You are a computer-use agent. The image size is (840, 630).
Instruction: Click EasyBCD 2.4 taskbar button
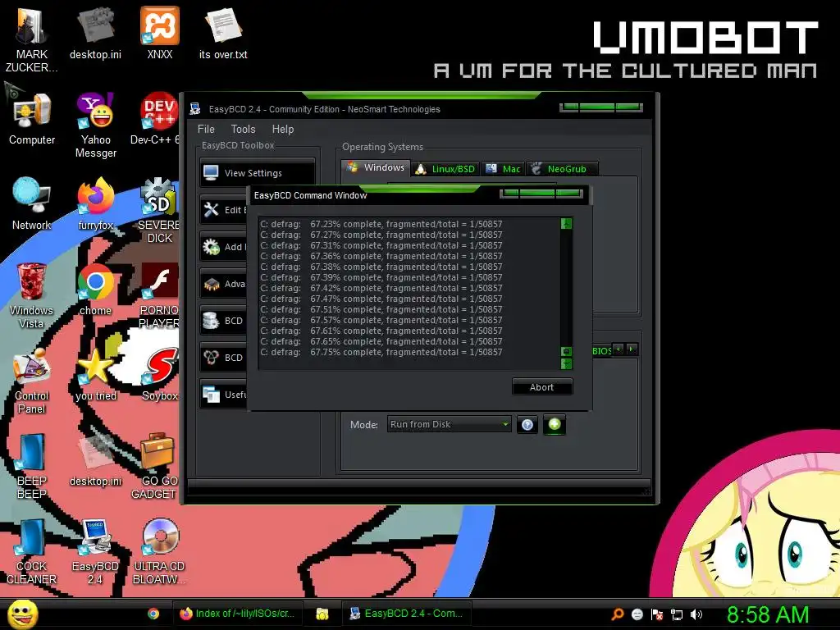[407, 614]
